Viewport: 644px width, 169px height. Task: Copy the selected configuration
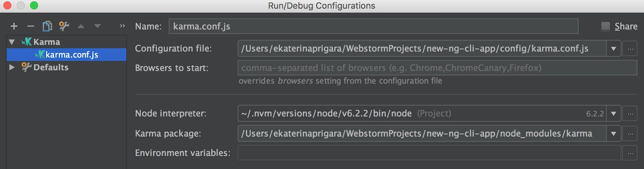[x=47, y=26]
